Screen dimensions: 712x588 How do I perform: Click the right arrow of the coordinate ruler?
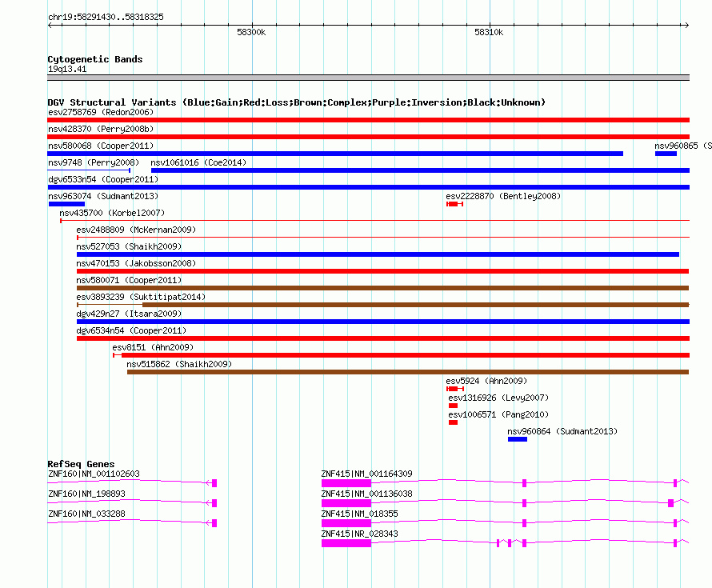click(686, 25)
